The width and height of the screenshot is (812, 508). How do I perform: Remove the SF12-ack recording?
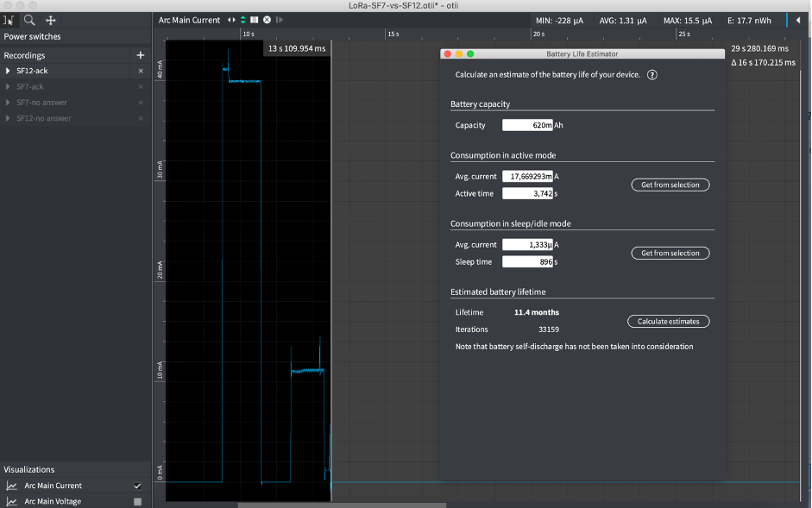(x=141, y=71)
